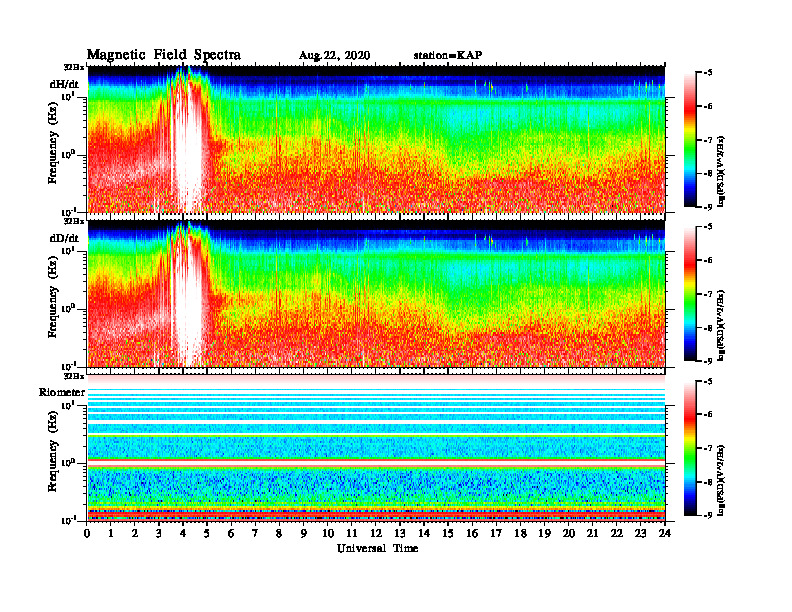The height and width of the screenshot is (612, 792).
Task: Click hour tick "24" on Universal Time axis
Action: [665, 534]
